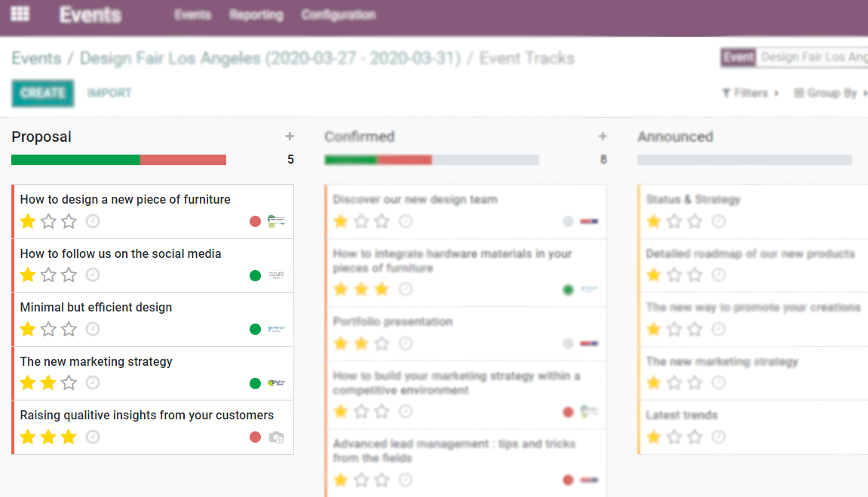Click the IMPORT button
The height and width of the screenshot is (497, 868).
[x=109, y=93]
